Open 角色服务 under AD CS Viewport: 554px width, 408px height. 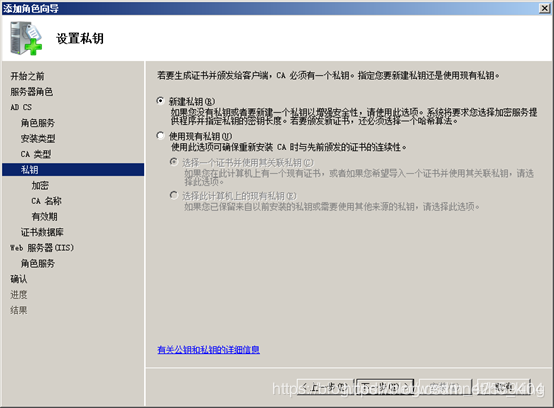pos(38,123)
